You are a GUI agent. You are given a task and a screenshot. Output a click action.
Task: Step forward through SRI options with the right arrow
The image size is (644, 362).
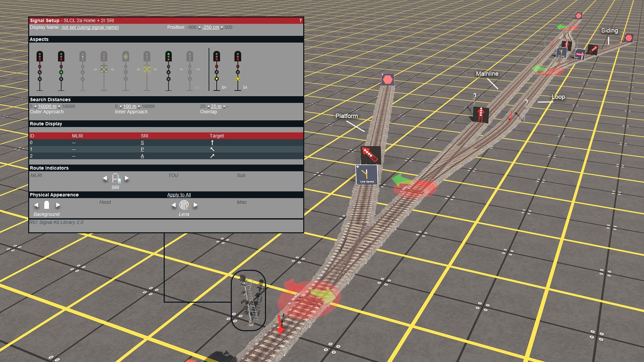(127, 178)
